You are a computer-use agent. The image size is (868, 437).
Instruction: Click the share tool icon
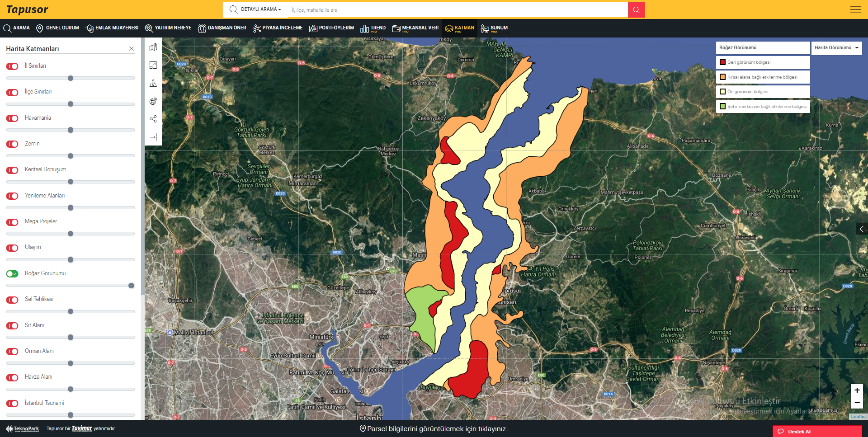[x=153, y=119]
